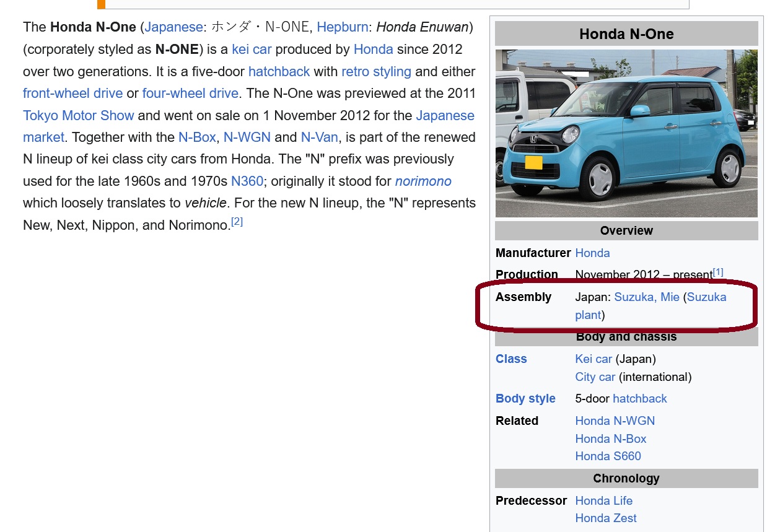
Task: Open the Body style label link
Action: [525, 399]
